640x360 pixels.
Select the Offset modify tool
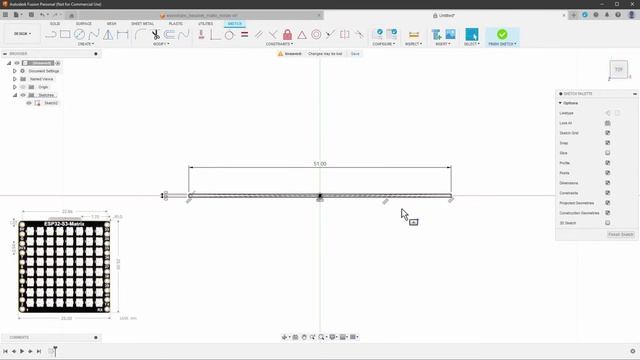[169, 35]
